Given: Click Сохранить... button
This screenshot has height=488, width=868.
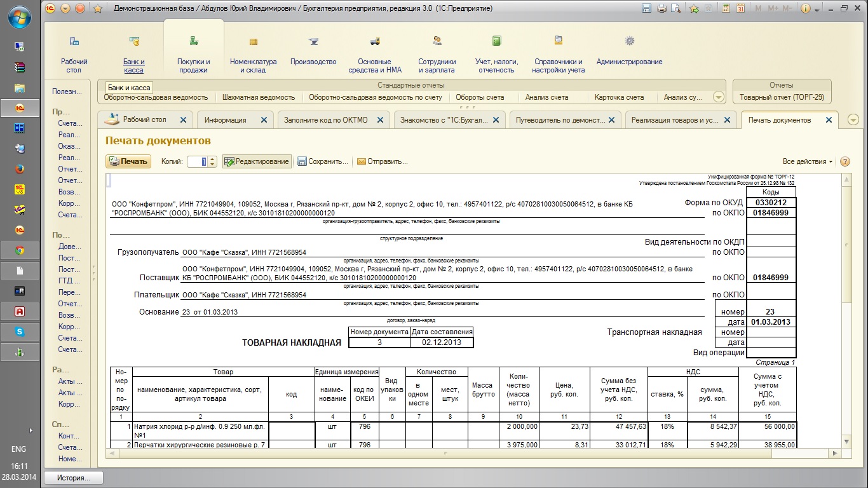Looking at the screenshot, I should (323, 161).
